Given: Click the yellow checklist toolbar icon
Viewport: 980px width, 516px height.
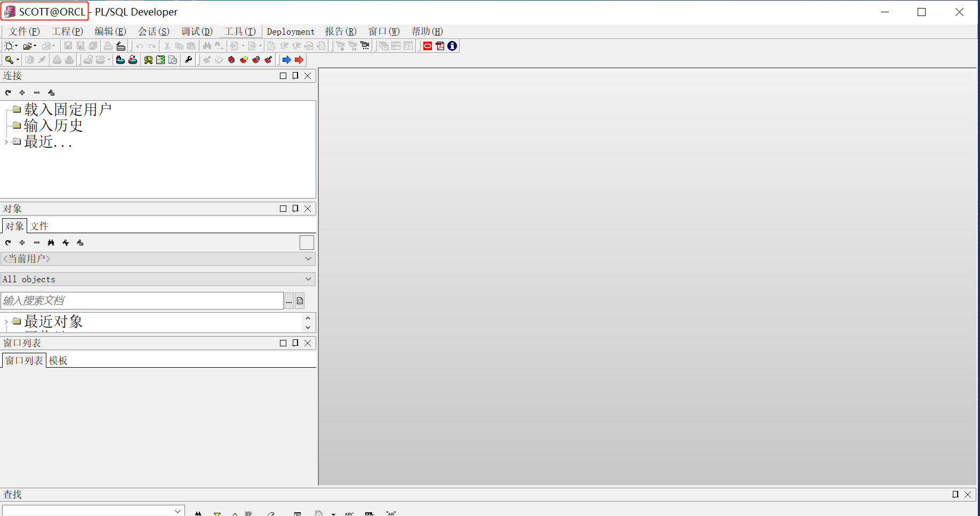Looking at the screenshot, I should pos(160,60).
